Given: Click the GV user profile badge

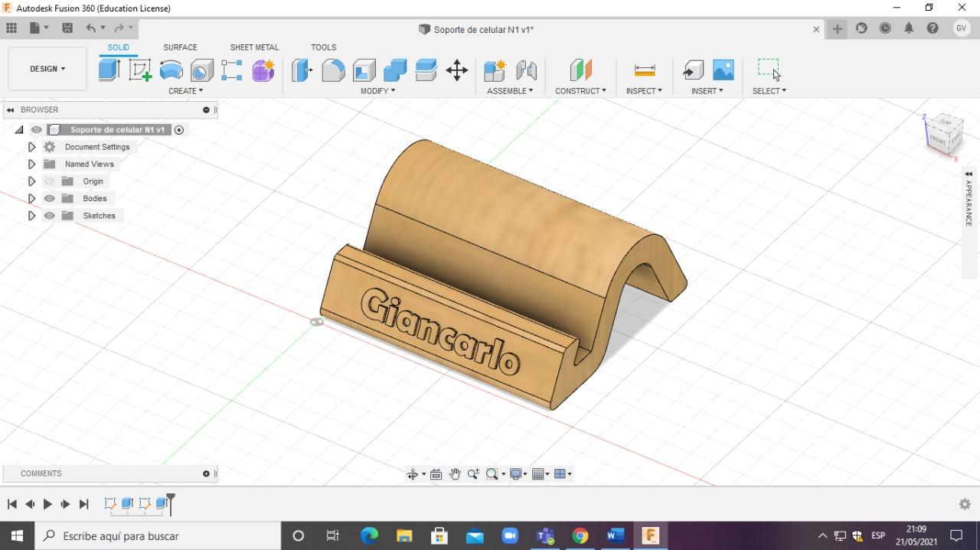Looking at the screenshot, I should coord(962,28).
